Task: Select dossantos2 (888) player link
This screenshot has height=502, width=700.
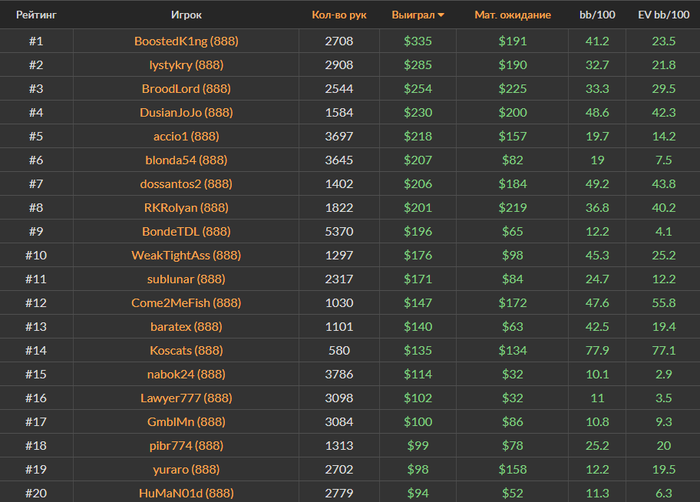Action: pos(186,184)
